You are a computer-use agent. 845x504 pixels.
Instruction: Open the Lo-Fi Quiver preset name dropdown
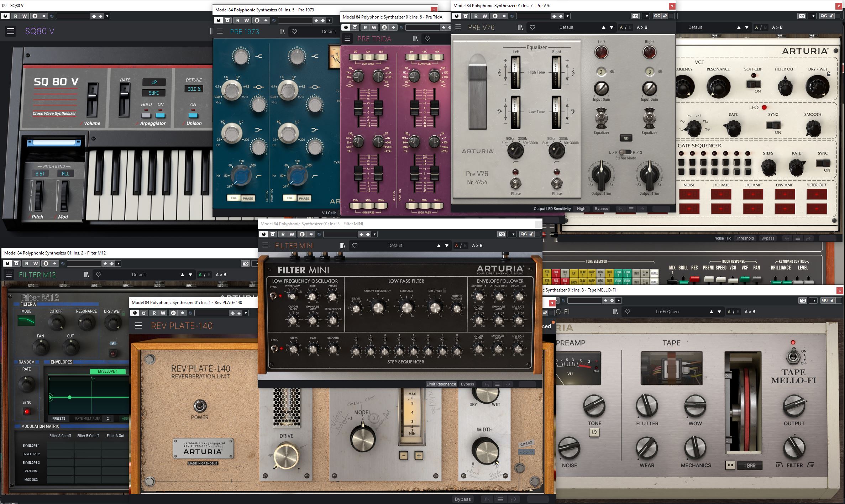pyautogui.click(x=667, y=312)
